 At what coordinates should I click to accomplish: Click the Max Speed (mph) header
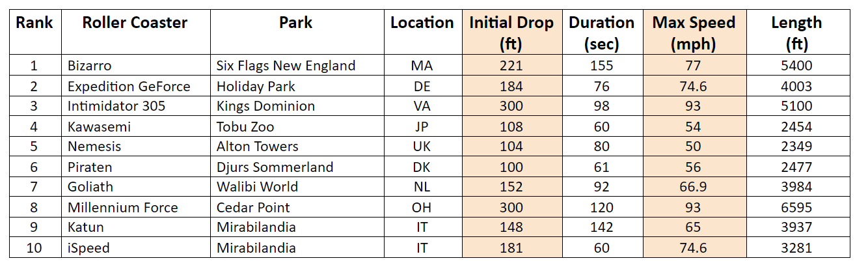pos(694,32)
